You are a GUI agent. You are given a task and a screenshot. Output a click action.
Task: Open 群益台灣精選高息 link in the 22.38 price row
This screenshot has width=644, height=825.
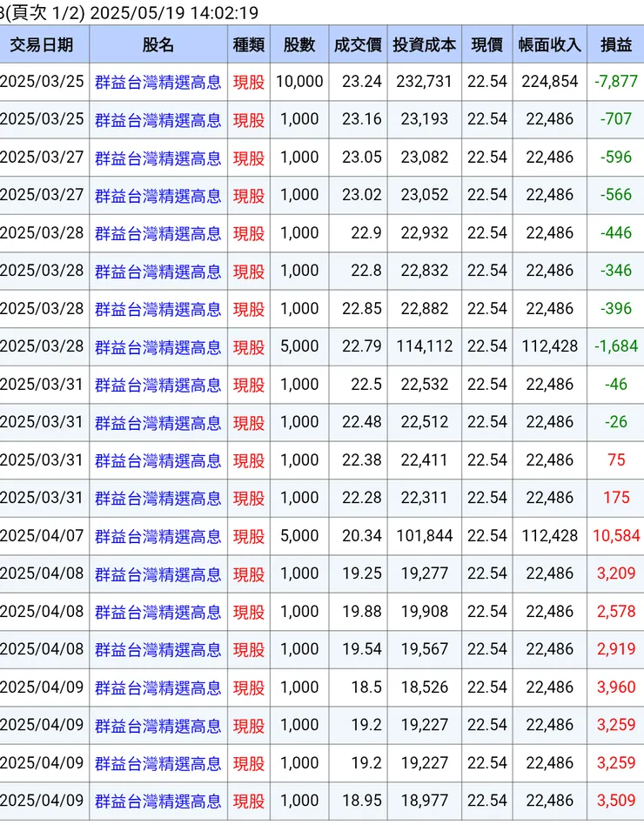click(158, 461)
